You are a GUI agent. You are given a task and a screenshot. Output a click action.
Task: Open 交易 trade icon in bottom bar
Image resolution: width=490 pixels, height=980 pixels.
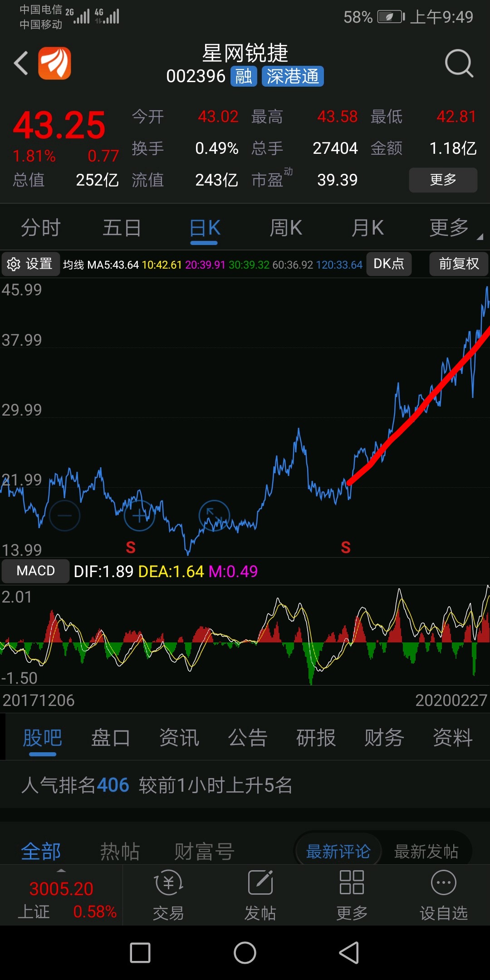[x=168, y=895]
